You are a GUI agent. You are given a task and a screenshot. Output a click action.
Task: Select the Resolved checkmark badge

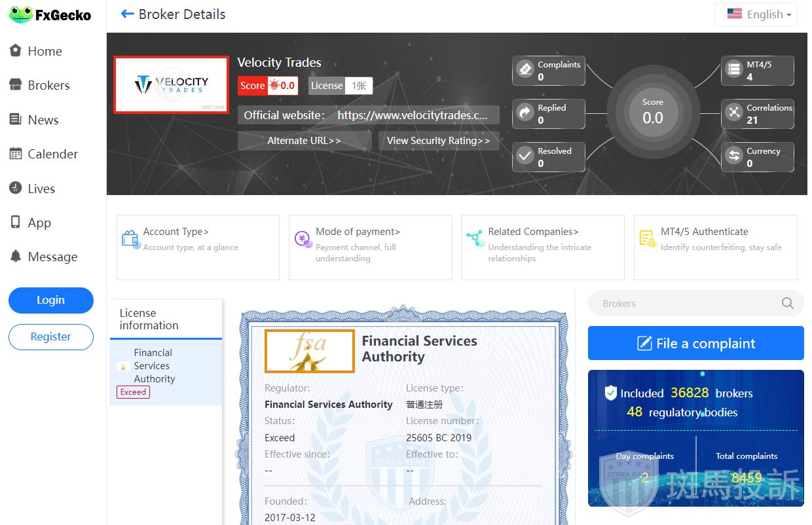(548, 157)
